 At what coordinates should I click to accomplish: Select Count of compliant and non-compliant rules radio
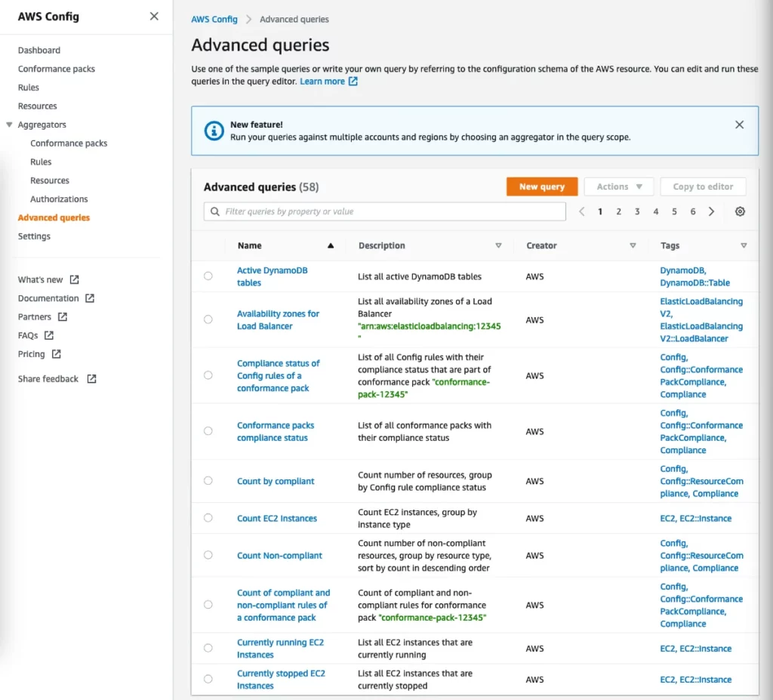point(208,605)
